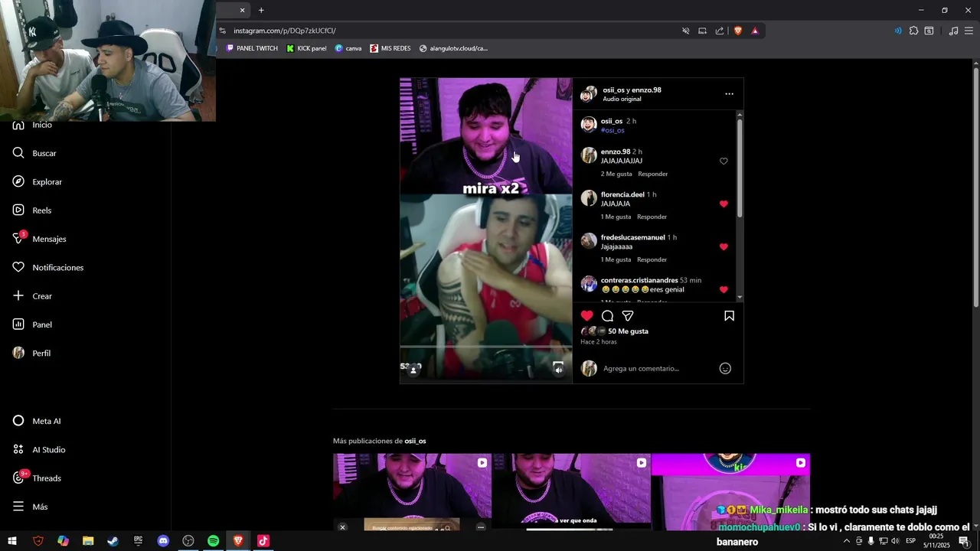Viewport: 980px width, 551px height.
Task: Open MIS REDES bookmark
Action: coord(390,48)
